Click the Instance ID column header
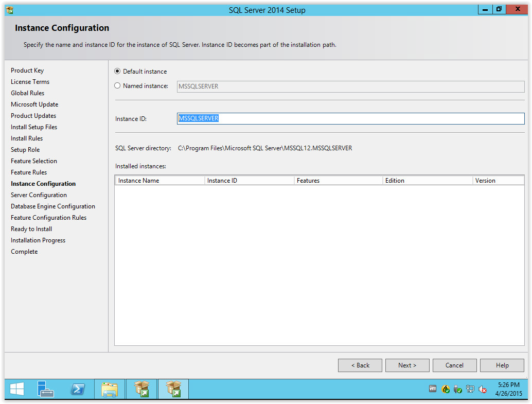Image resolution: width=532 pixels, height=404 pixels. (250, 181)
